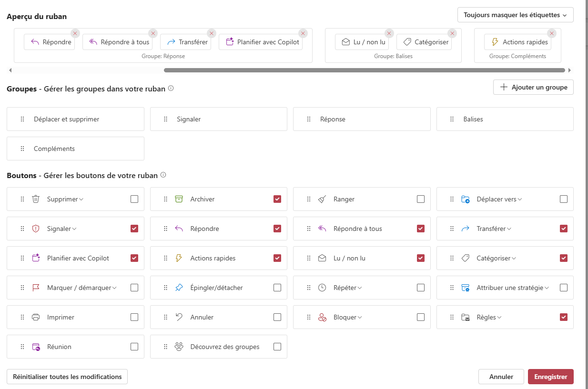Click the Répéter clock icon
Image resolution: width=588 pixels, height=389 pixels.
(x=322, y=288)
